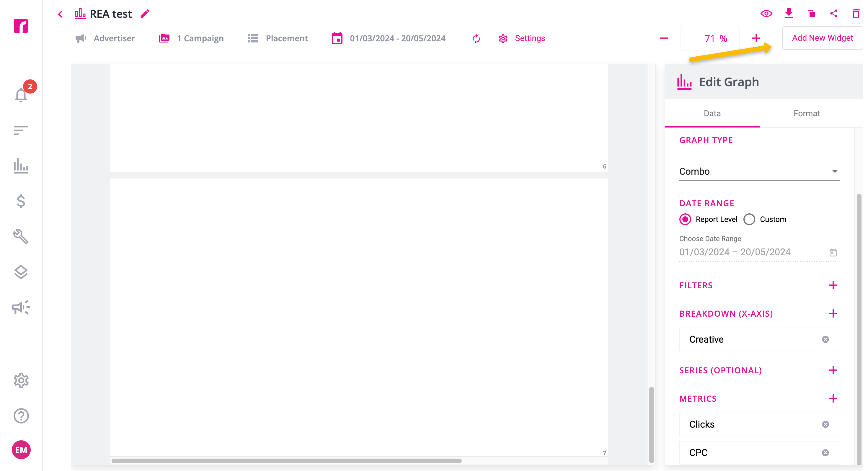Open the Placement filter

click(278, 38)
